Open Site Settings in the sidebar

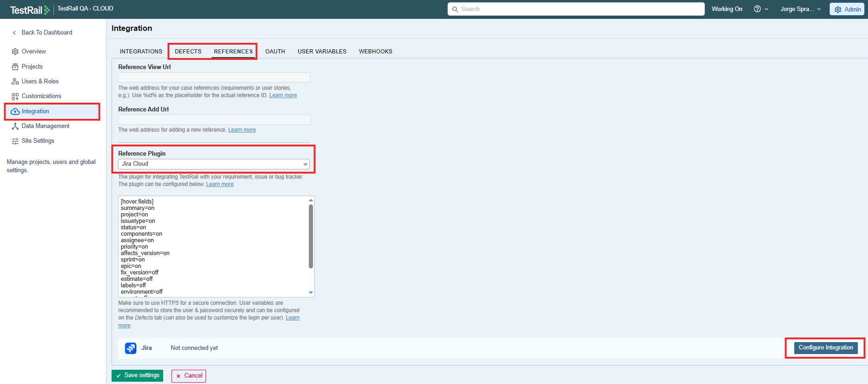[x=38, y=141]
